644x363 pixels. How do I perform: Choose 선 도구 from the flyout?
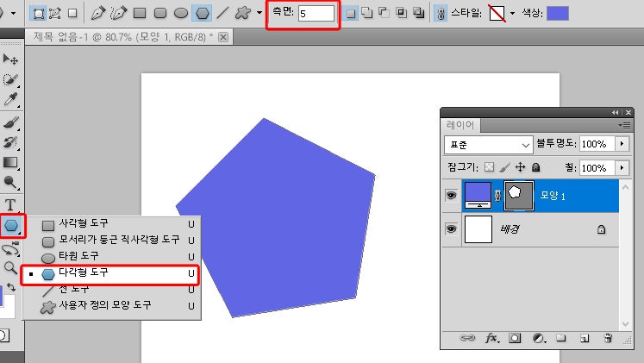(x=111, y=290)
